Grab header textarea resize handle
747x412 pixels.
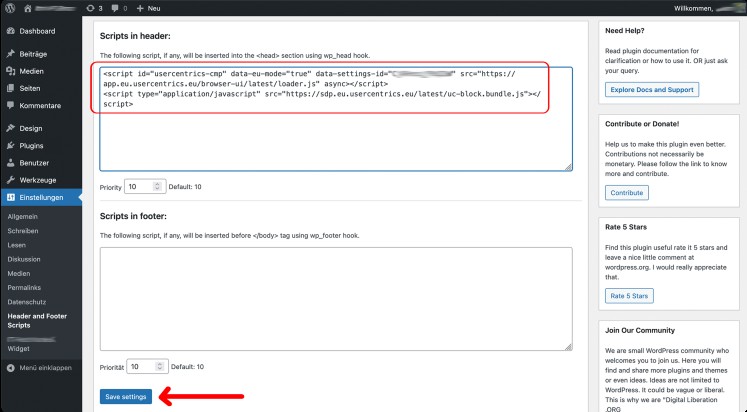click(568, 167)
